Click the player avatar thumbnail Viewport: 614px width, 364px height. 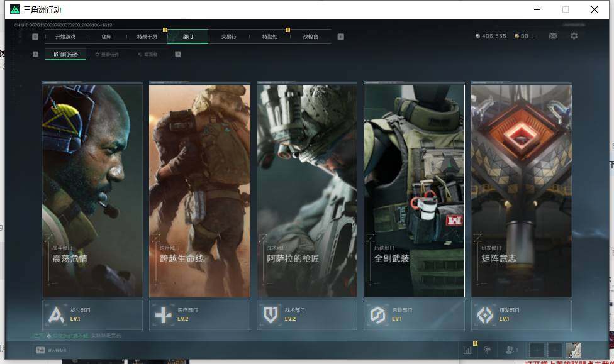(573, 350)
